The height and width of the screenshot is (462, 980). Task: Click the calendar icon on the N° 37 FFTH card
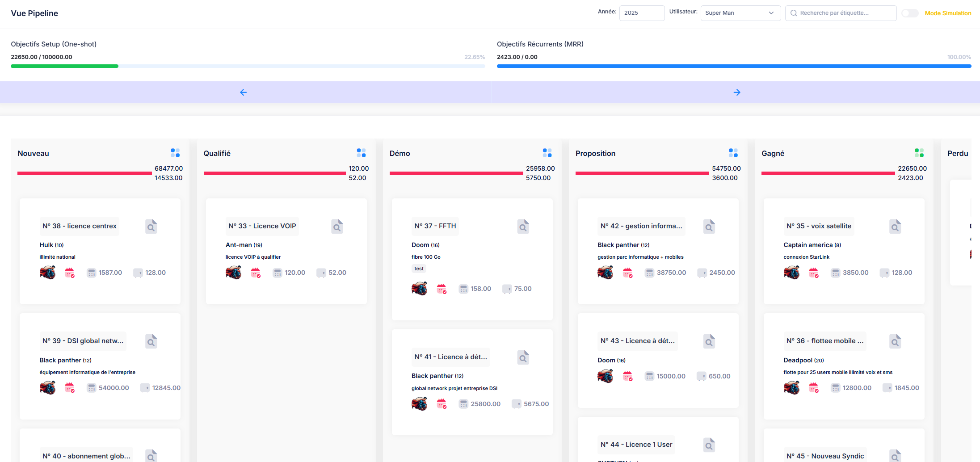[x=442, y=289]
